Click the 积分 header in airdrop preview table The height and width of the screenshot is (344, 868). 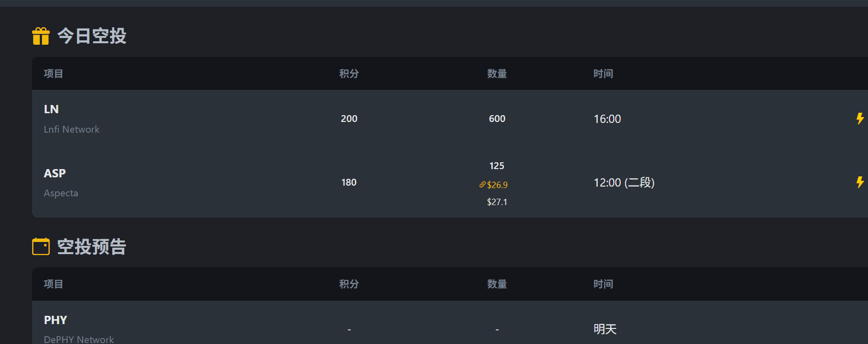point(349,284)
